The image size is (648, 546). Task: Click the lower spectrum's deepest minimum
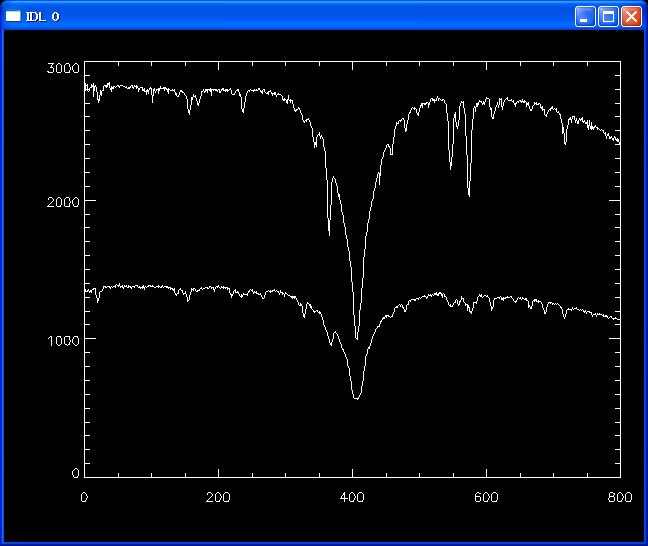tap(356, 398)
